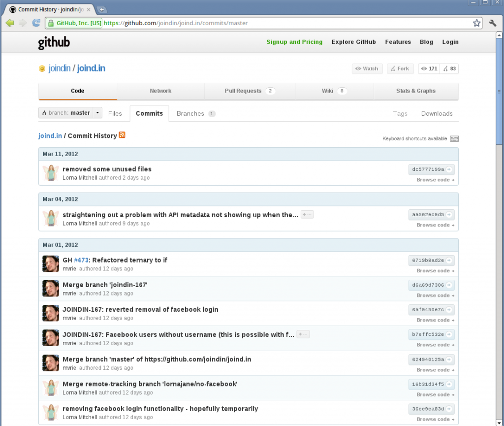This screenshot has height=426, width=504.
Task: Open commit dc5777199a hash button
Action: click(x=431, y=169)
